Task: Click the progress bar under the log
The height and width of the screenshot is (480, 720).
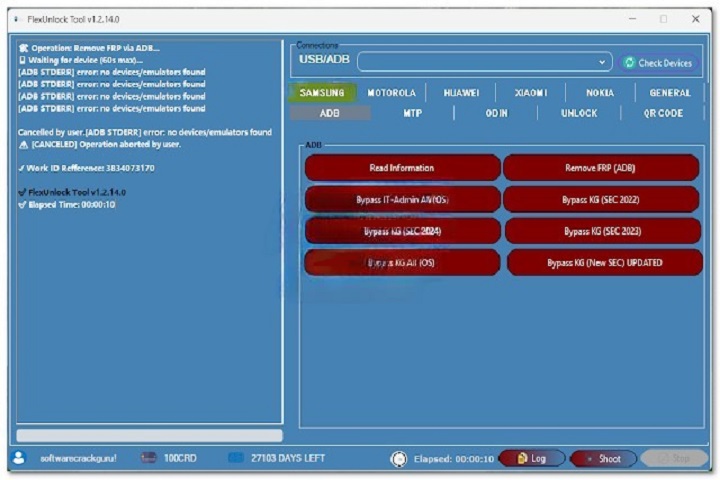Action: click(x=150, y=436)
